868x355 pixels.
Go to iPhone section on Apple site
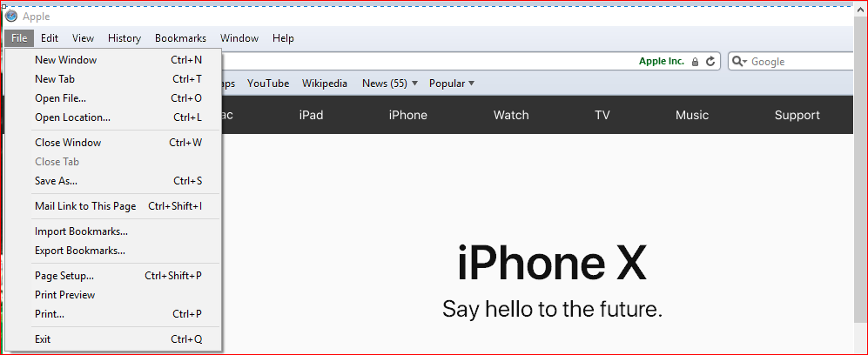pos(408,115)
